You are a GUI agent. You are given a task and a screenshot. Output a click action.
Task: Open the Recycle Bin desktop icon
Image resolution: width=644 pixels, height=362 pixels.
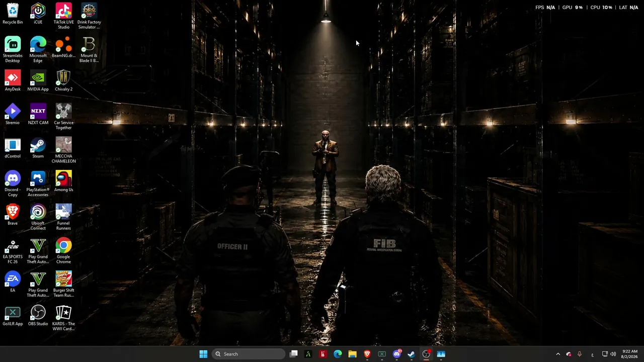13,14
